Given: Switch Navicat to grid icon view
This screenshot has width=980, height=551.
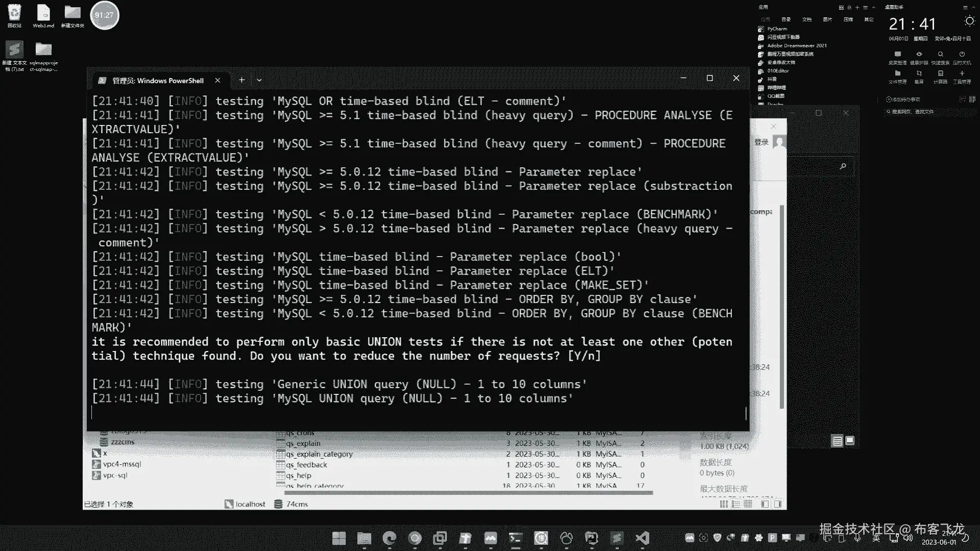Looking at the screenshot, I should (x=723, y=504).
